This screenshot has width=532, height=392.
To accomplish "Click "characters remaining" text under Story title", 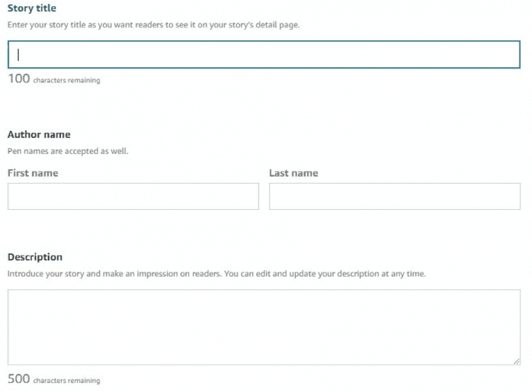I will (x=66, y=80).
